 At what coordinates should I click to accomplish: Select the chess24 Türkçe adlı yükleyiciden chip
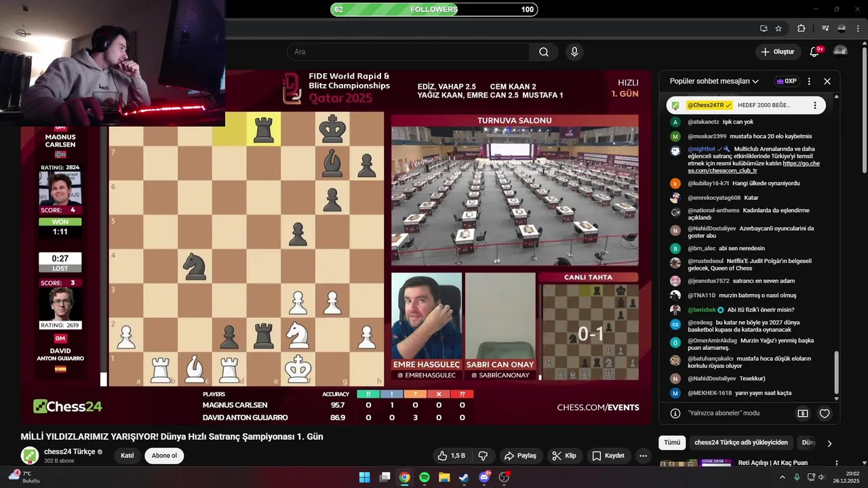tap(741, 443)
